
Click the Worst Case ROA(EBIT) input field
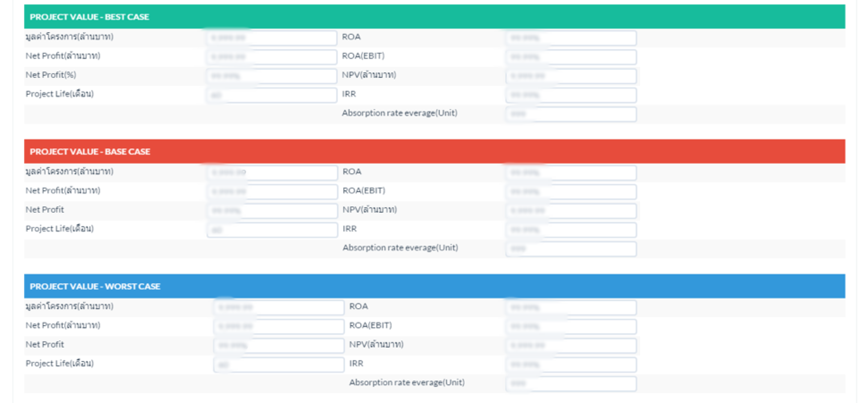pyautogui.click(x=571, y=327)
